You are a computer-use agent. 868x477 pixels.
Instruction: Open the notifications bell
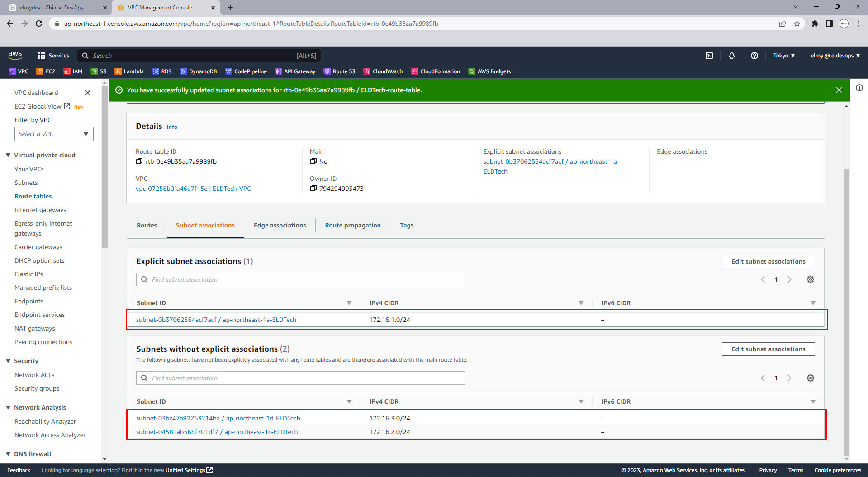click(x=732, y=56)
